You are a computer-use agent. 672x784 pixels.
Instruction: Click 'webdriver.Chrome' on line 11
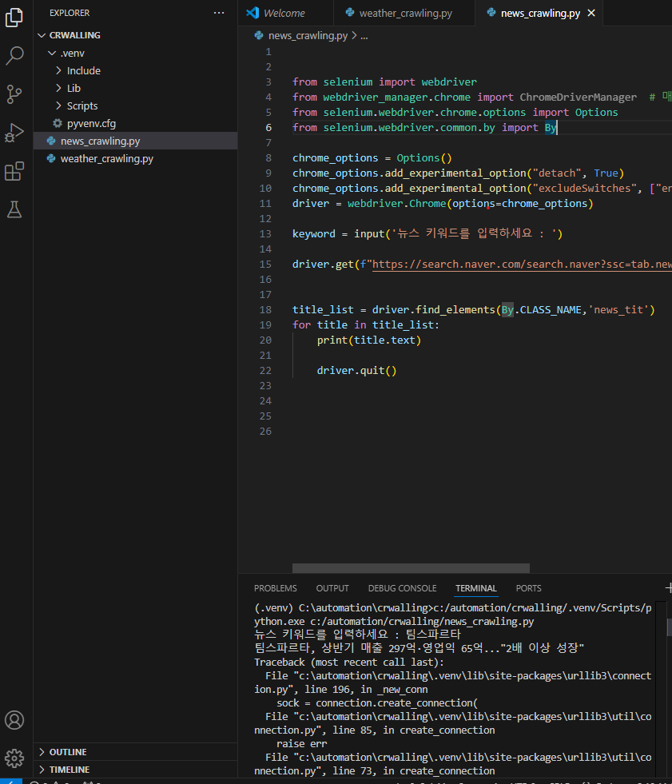click(397, 204)
